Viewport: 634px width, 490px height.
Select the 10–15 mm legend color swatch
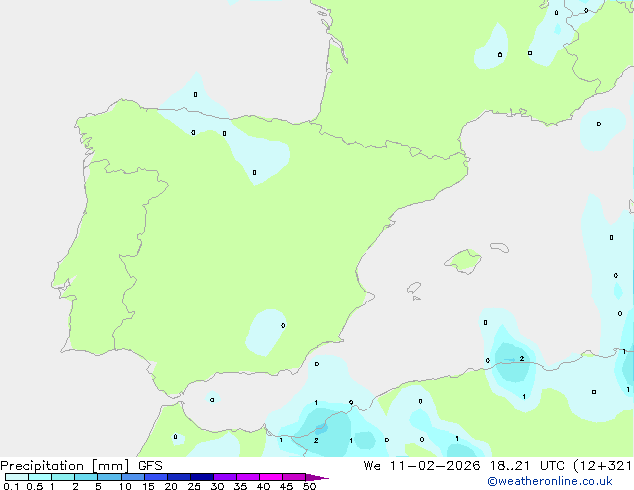click(x=133, y=477)
